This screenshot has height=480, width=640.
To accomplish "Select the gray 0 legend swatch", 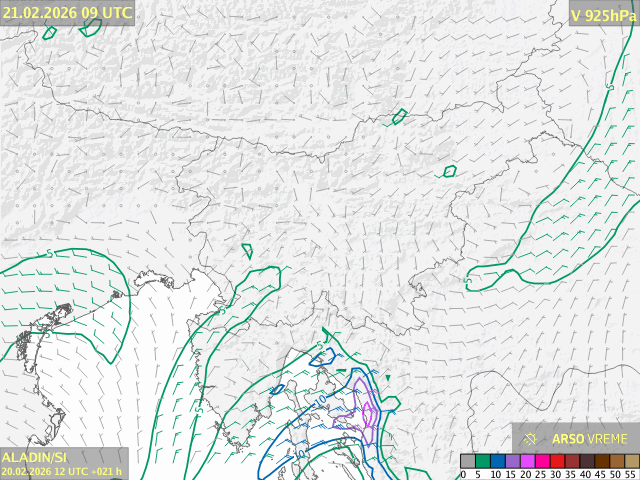I will point(467,461).
